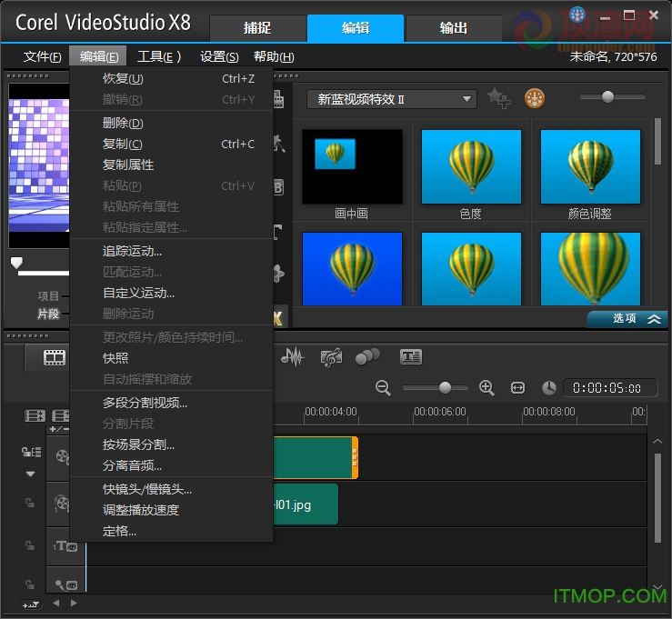Click the add to favorites star icon
This screenshot has width=672, height=619.
[498, 98]
